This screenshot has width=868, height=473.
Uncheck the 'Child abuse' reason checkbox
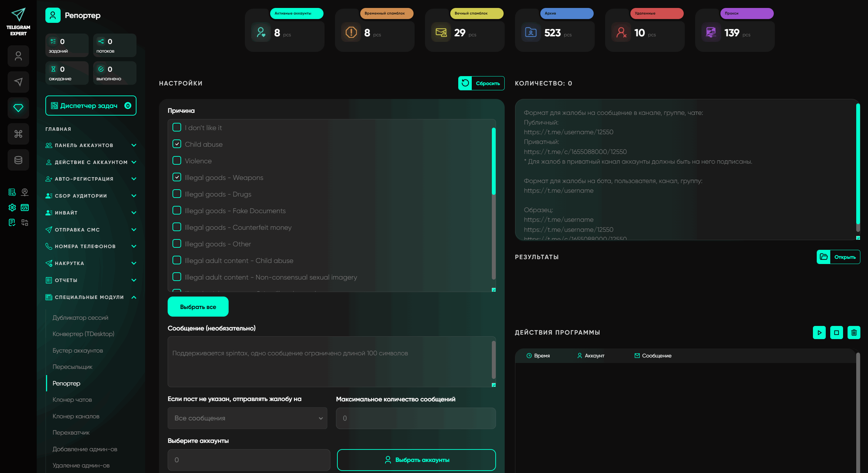click(x=177, y=144)
